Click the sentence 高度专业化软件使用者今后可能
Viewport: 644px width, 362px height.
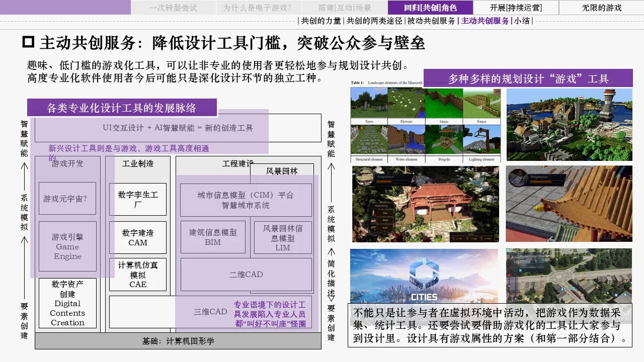pos(175,78)
